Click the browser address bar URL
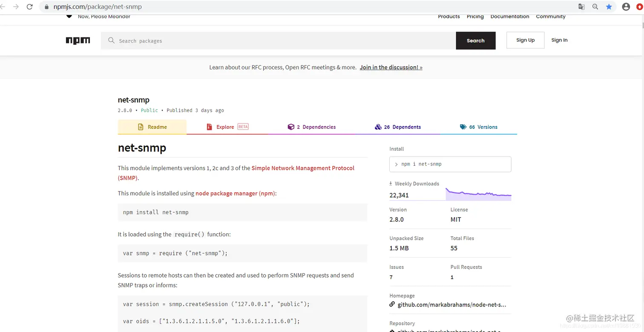Screen dimensions: 644x332 pyautogui.click(x=98, y=7)
